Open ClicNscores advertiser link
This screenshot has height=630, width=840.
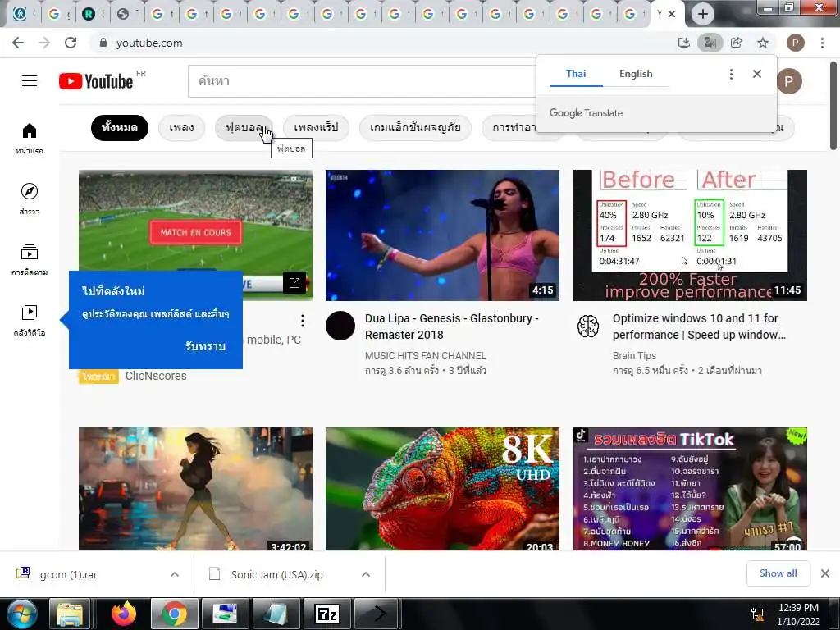click(x=156, y=376)
